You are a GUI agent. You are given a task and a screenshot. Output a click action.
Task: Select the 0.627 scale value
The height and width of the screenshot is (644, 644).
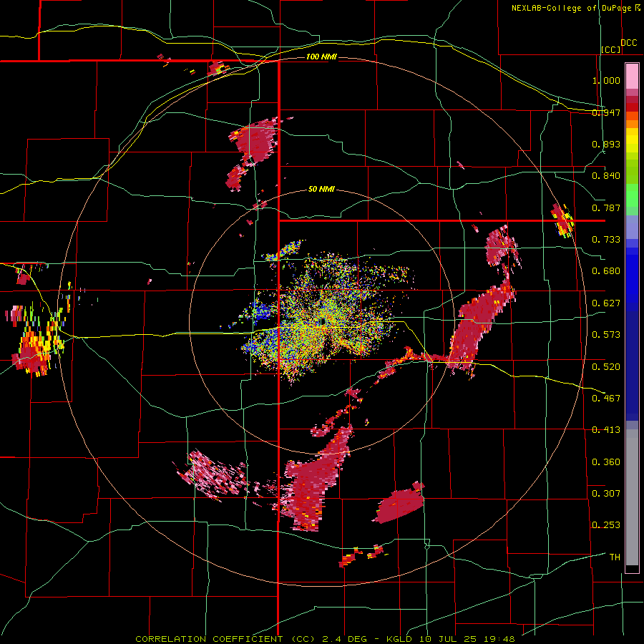606,303
